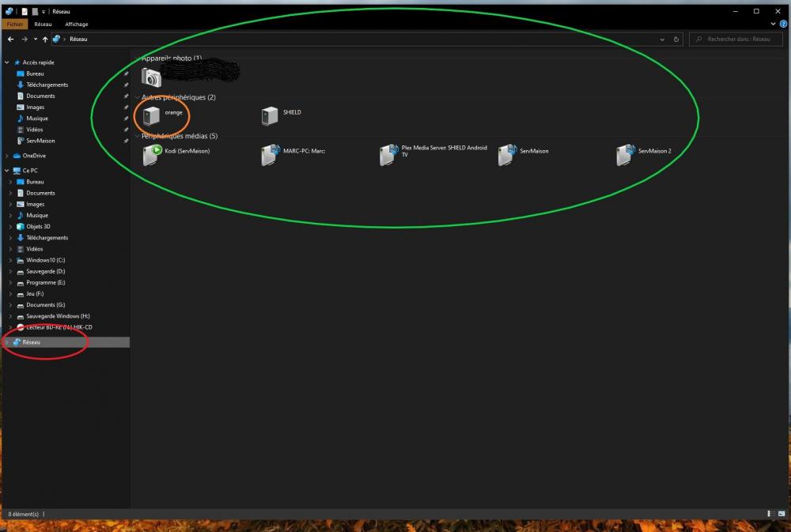The image size is (791, 532).
Task: Open Vidéos under Ce PC
Action: click(x=34, y=248)
